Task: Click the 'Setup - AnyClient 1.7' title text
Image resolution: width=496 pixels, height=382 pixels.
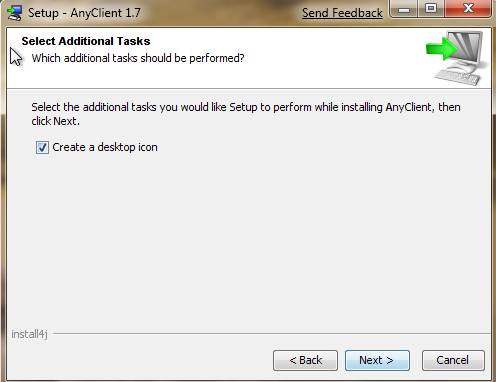Action: pyautogui.click(x=84, y=13)
